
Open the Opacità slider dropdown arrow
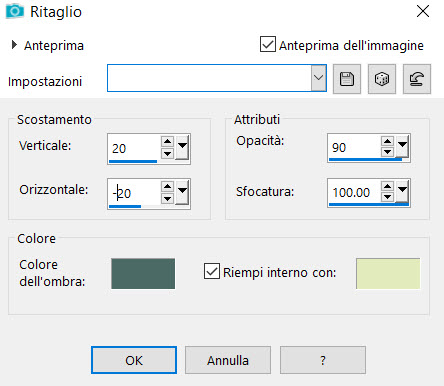click(402, 146)
